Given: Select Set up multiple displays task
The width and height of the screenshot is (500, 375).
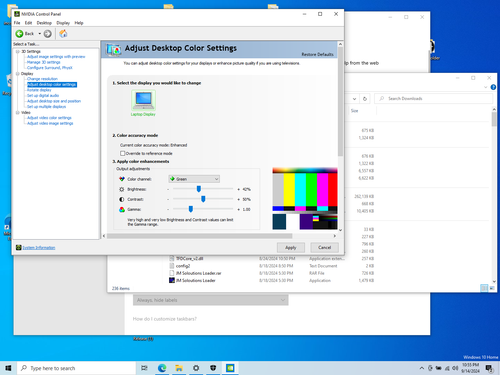Looking at the screenshot, I should pyautogui.click(x=47, y=107).
